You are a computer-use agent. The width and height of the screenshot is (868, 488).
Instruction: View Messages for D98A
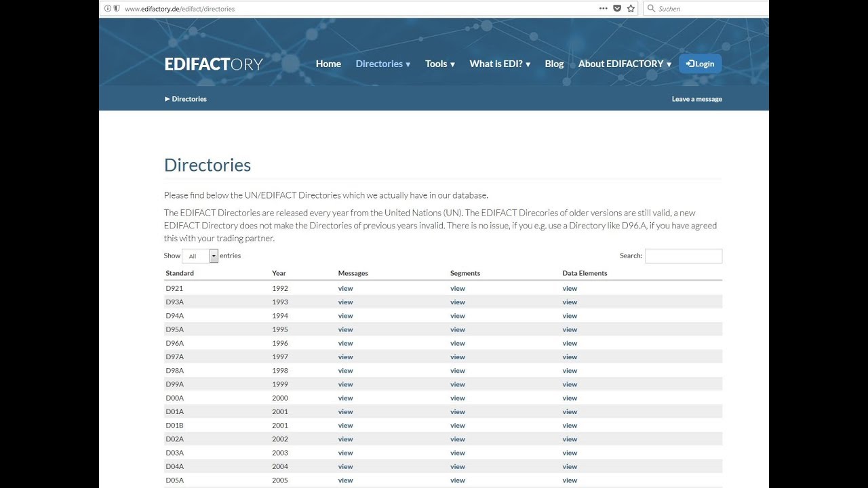click(345, 371)
